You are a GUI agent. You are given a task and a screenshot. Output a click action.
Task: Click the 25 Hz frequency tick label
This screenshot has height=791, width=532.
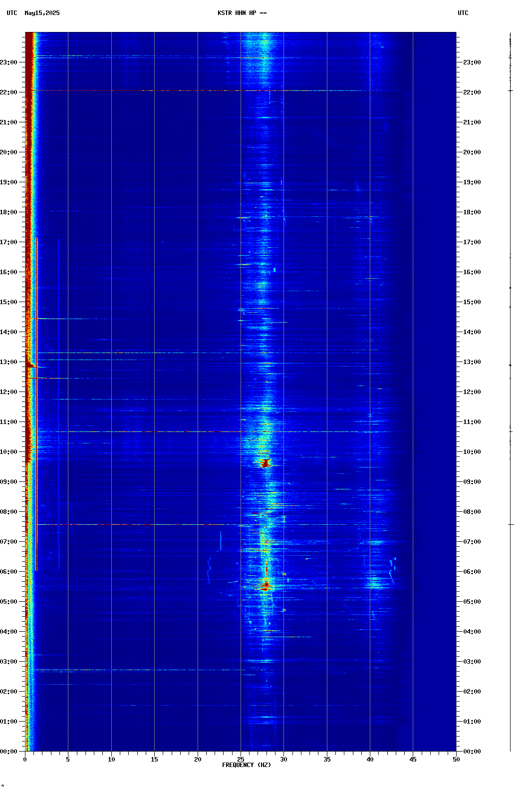coord(241,760)
